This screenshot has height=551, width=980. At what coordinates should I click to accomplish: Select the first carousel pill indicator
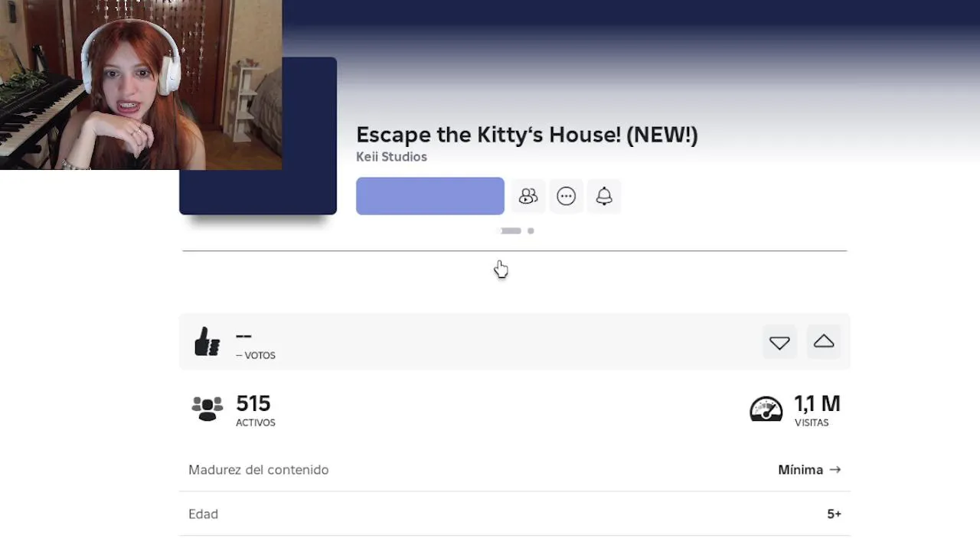pos(511,230)
